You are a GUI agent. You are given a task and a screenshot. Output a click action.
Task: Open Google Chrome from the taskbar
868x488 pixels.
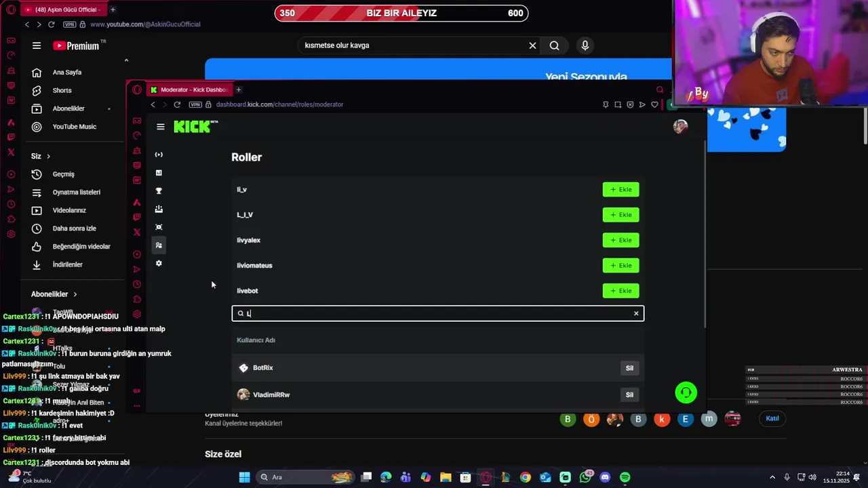coord(525,477)
